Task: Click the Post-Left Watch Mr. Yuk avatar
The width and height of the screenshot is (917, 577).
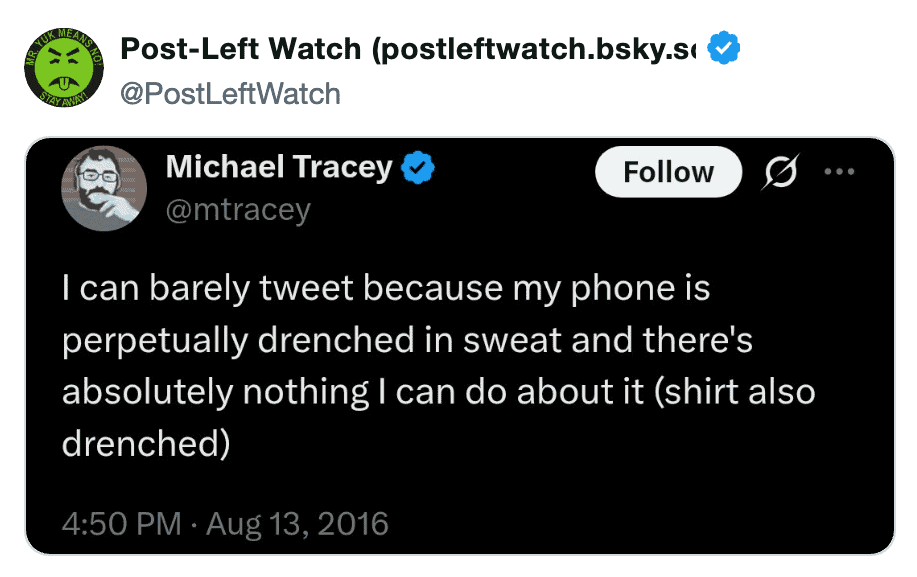Action: coord(58,67)
